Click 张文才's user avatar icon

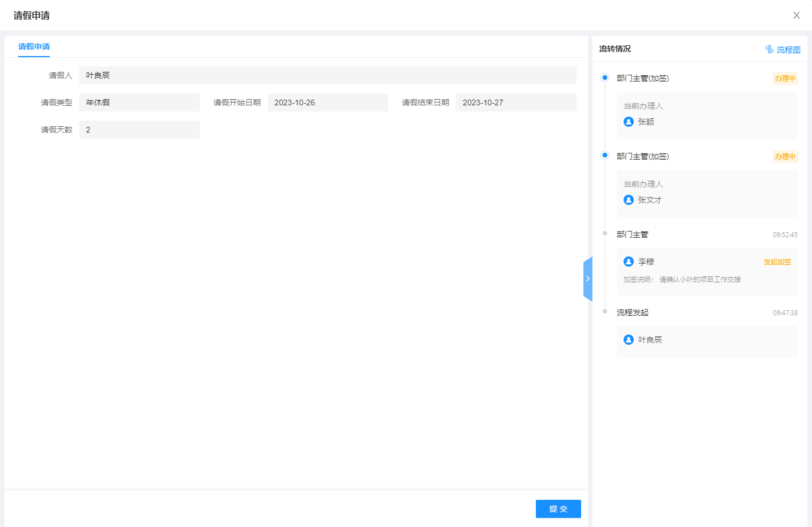pyautogui.click(x=628, y=200)
